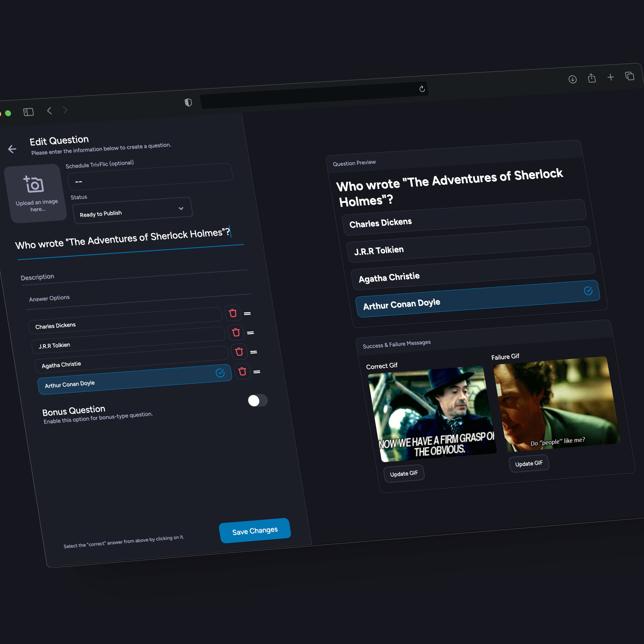Open the browser downloads icon
The width and height of the screenshot is (644, 644).
click(572, 79)
